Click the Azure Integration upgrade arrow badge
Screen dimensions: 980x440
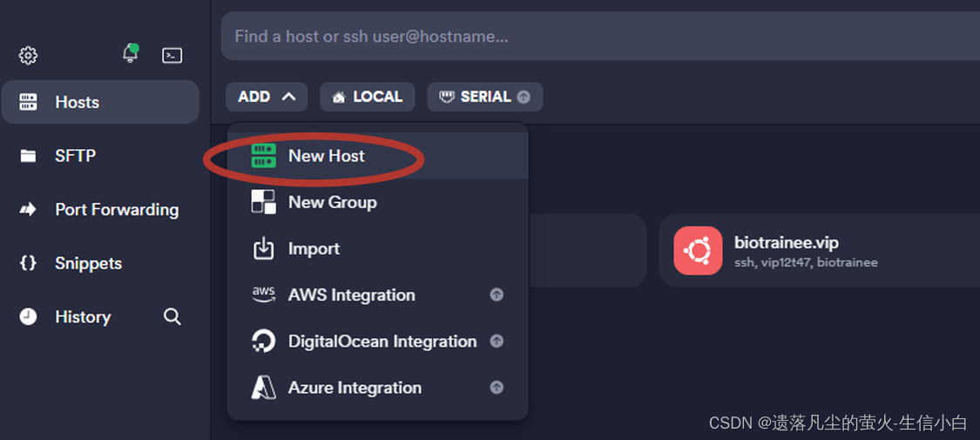497,388
